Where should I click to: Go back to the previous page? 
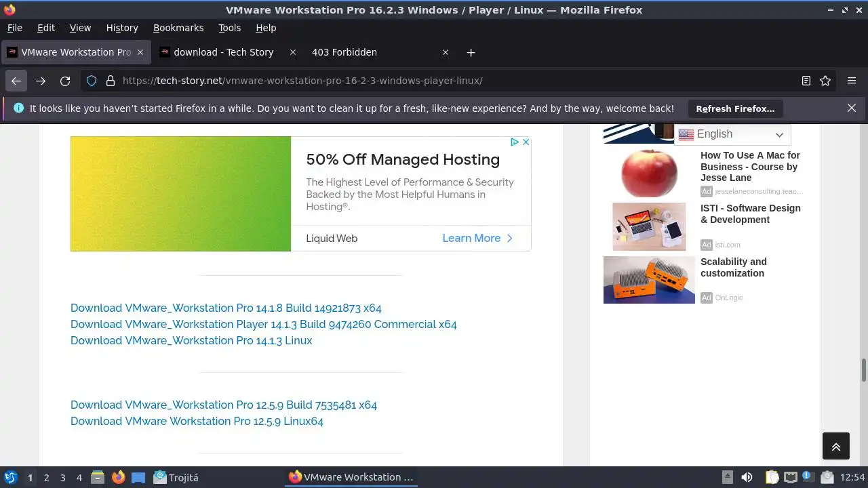tap(16, 81)
